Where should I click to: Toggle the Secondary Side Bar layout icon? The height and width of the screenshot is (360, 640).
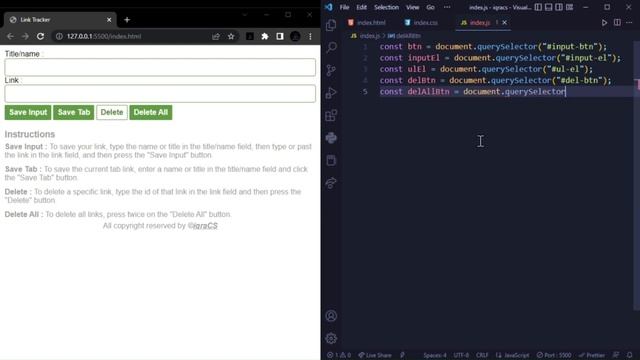pyautogui.click(x=559, y=7)
